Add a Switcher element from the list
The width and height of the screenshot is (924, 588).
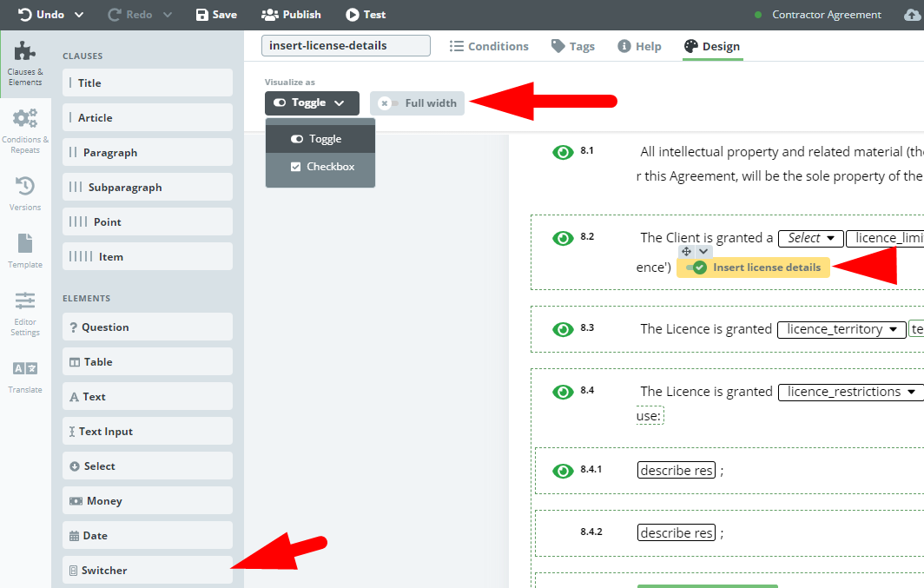[148, 571]
